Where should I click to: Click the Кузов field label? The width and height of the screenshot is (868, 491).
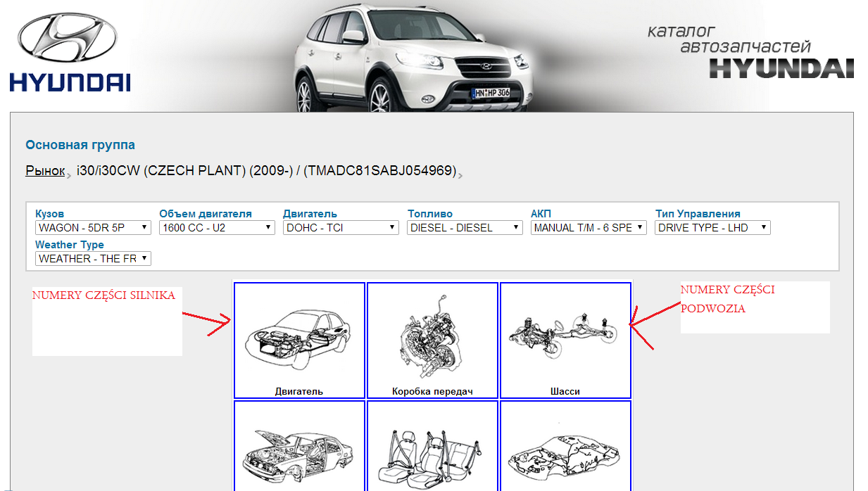tap(49, 214)
